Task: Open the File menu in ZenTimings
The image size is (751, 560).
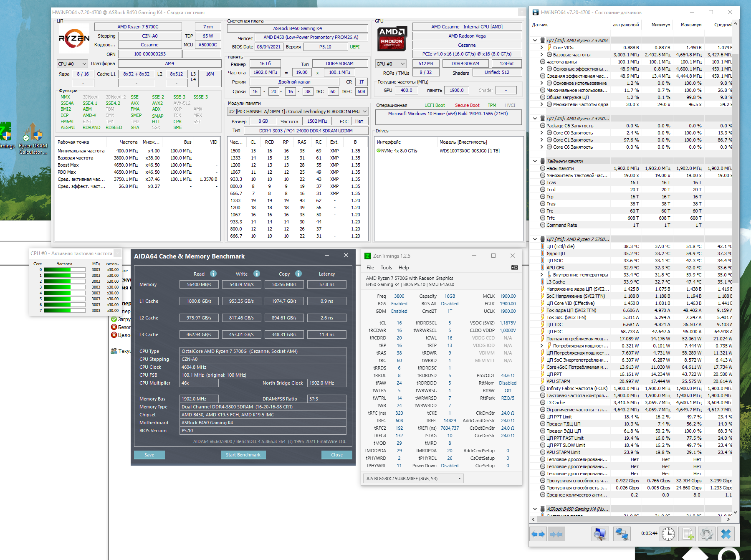Action: (370, 268)
